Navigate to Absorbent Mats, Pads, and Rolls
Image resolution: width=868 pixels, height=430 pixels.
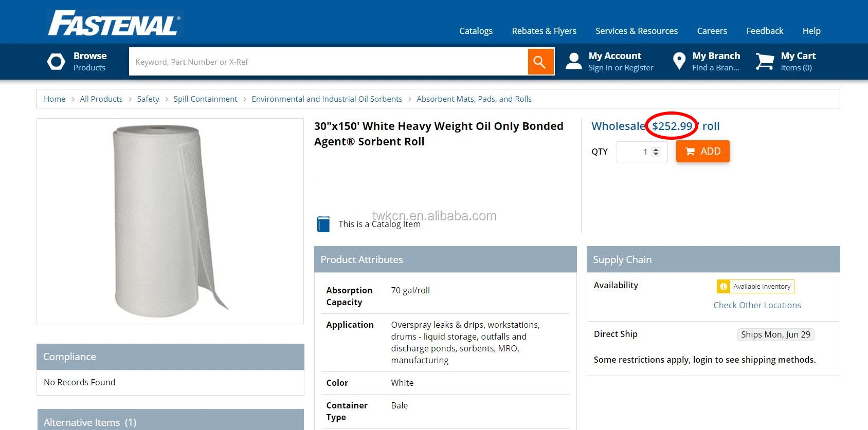(474, 99)
